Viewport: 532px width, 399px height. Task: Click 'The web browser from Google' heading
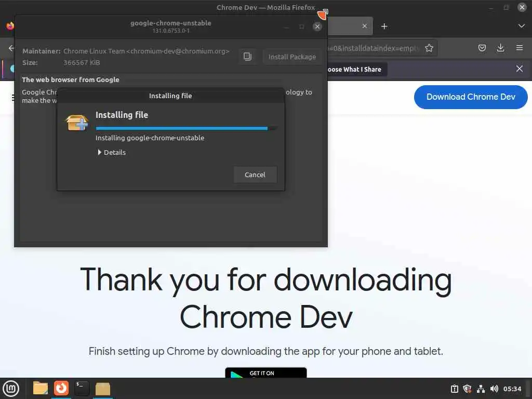click(x=71, y=79)
